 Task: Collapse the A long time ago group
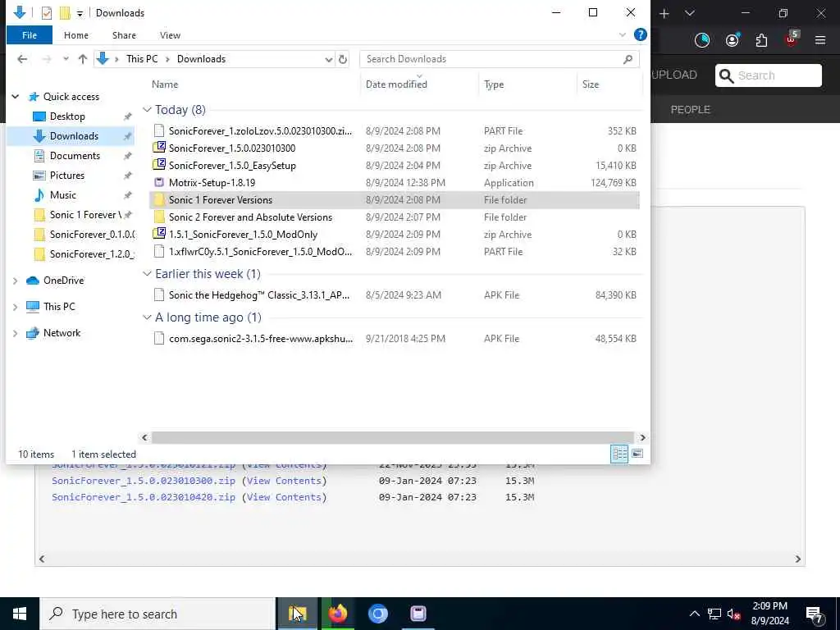point(148,317)
